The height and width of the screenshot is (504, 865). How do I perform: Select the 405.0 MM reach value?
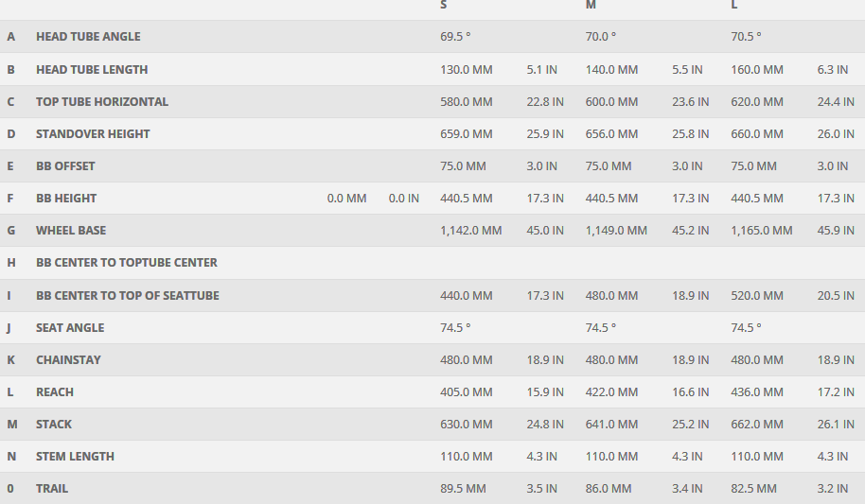coord(467,392)
